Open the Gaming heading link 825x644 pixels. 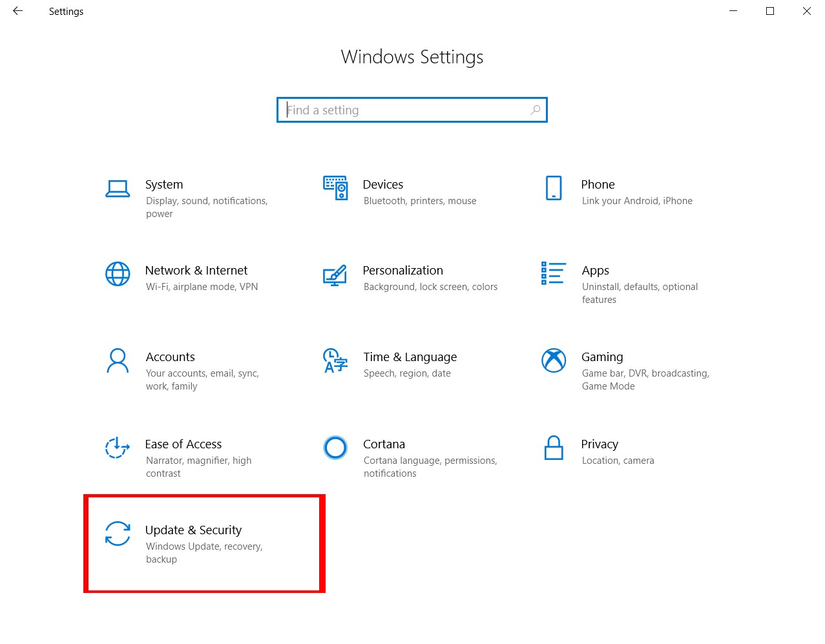(x=602, y=357)
